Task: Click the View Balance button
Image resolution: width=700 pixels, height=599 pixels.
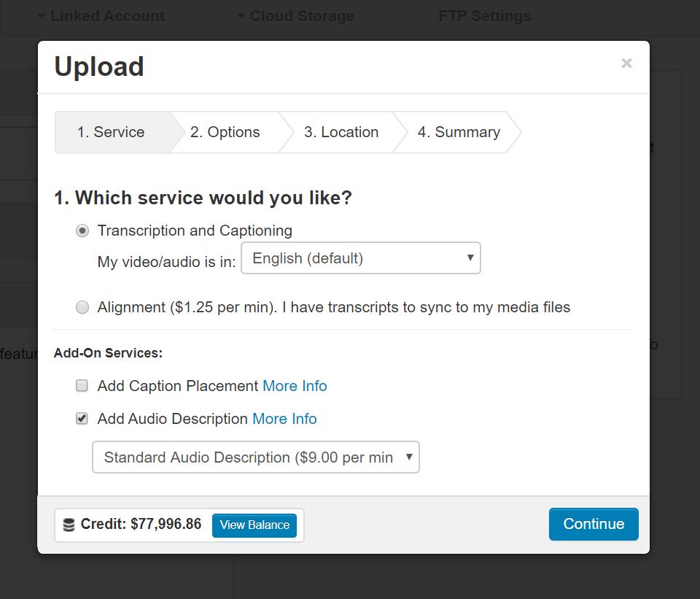Action: pyautogui.click(x=254, y=525)
